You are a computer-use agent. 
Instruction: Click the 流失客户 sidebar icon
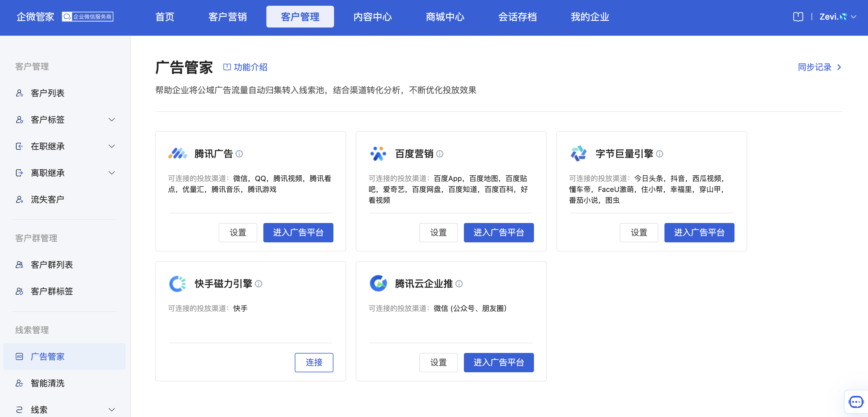(x=20, y=199)
